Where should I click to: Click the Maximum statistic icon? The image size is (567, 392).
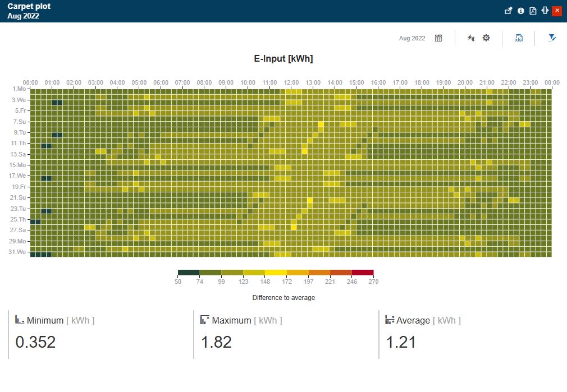(205, 320)
